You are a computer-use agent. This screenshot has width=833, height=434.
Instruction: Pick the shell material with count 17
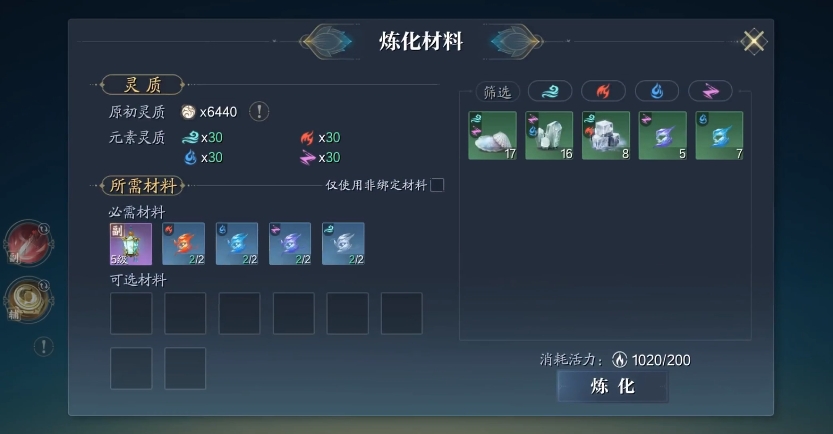point(492,135)
